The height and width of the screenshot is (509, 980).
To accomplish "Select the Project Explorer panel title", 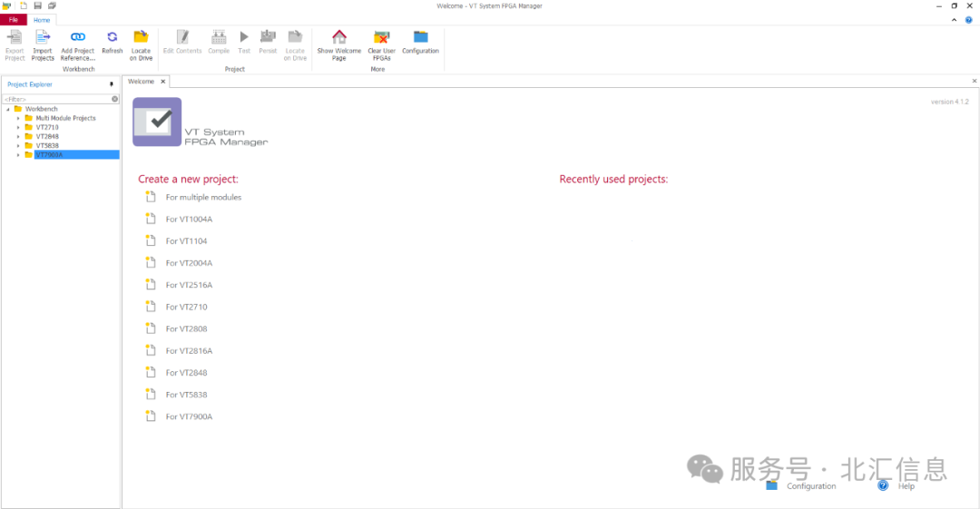I will pos(30,84).
